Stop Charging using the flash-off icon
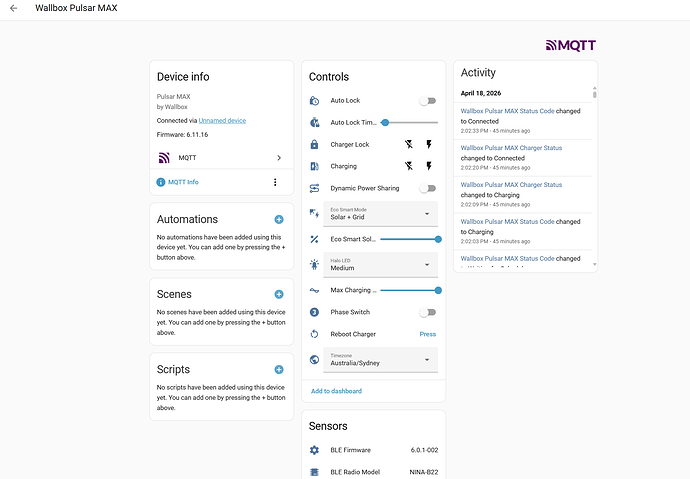This screenshot has width=690, height=479. pos(409,166)
